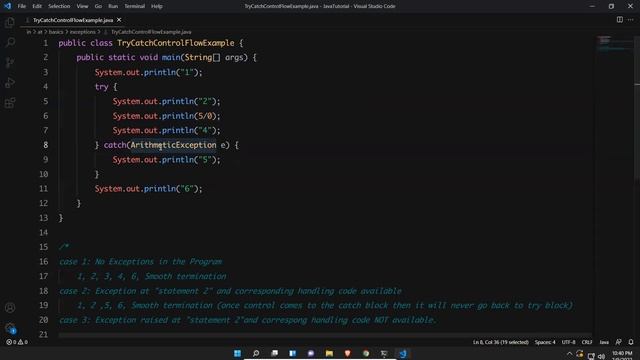Split the editor to the right
Viewport: 640px width, 360px height.
click(620, 20)
